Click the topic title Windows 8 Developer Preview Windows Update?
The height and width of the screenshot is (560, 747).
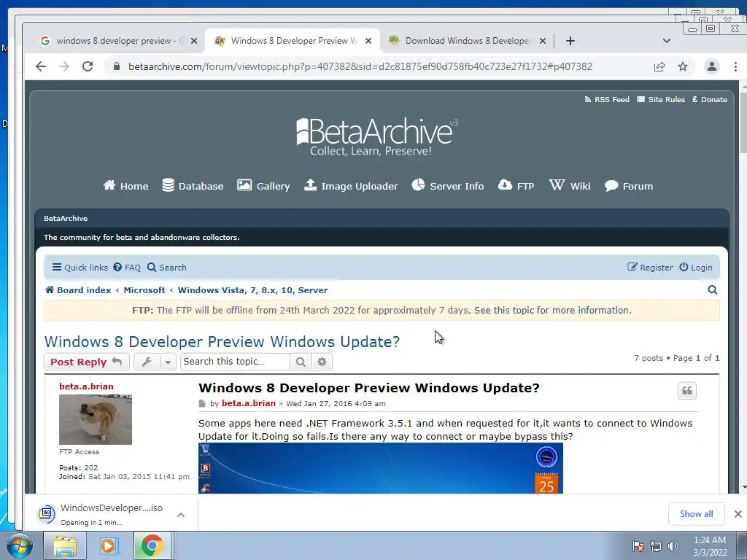click(222, 342)
